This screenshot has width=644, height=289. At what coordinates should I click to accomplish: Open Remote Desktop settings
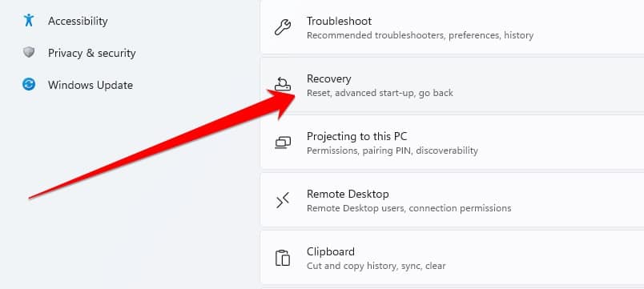(x=452, y=199)
